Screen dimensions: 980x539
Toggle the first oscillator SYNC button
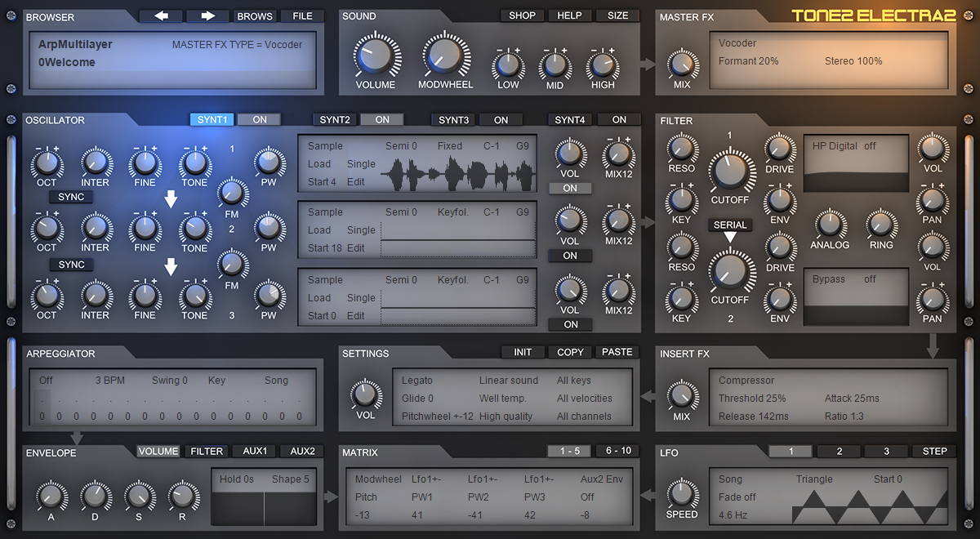pos(72,197)
